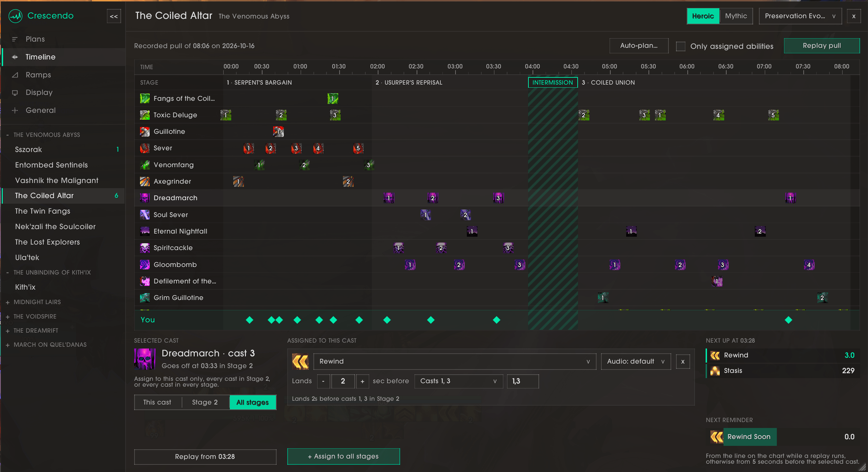Screen dimensions: 868x472
Task: Click the Stasis icon in Next Up list
Action: 715,371
